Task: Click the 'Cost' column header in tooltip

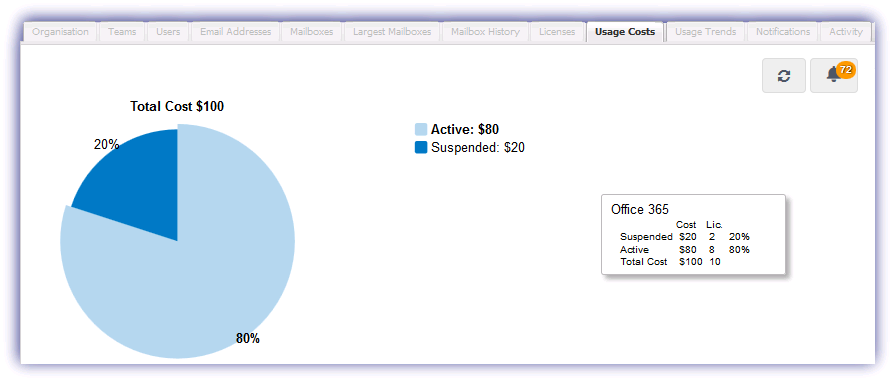Action: [x=686, y=225]
